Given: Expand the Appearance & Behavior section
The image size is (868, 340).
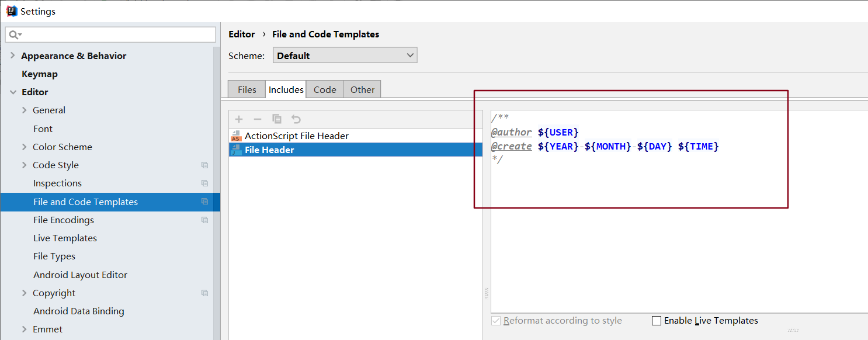Looking at the screenshot, I should click(x=13, y=55).
